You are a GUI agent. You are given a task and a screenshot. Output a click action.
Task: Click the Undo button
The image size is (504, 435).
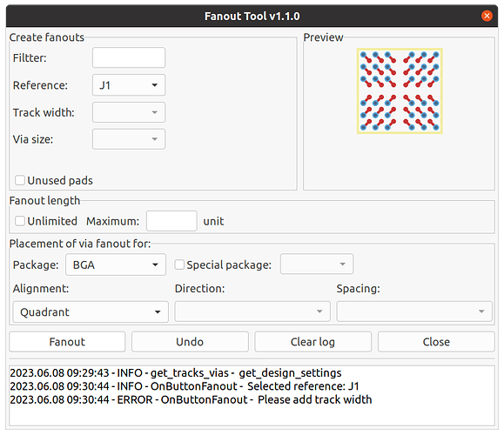tap(190, 342)
